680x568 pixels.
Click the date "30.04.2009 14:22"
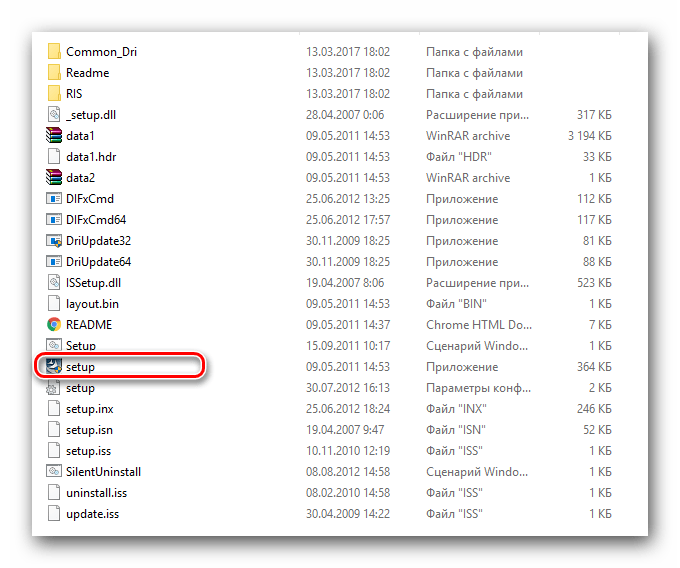coord(348,513)
